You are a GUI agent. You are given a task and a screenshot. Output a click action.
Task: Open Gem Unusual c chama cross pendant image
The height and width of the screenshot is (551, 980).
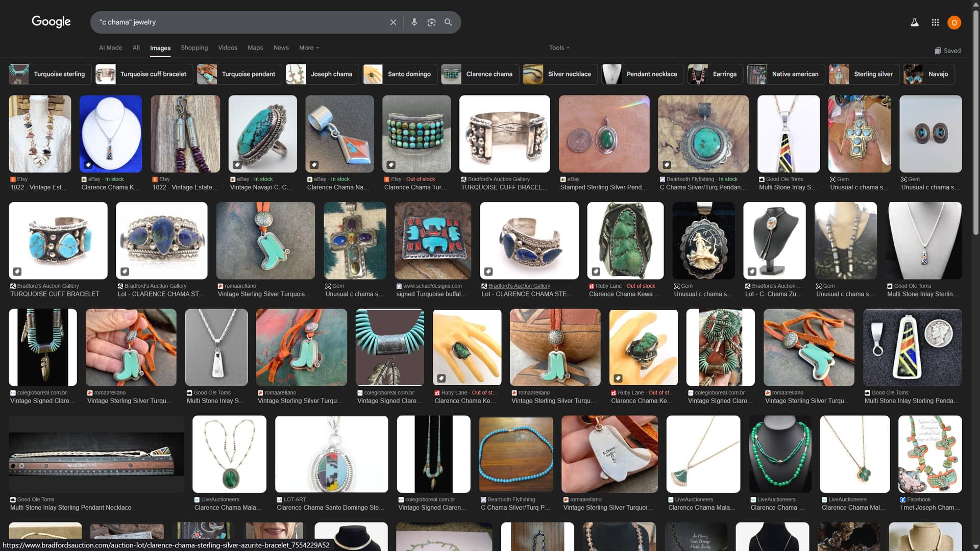point(860,134)
